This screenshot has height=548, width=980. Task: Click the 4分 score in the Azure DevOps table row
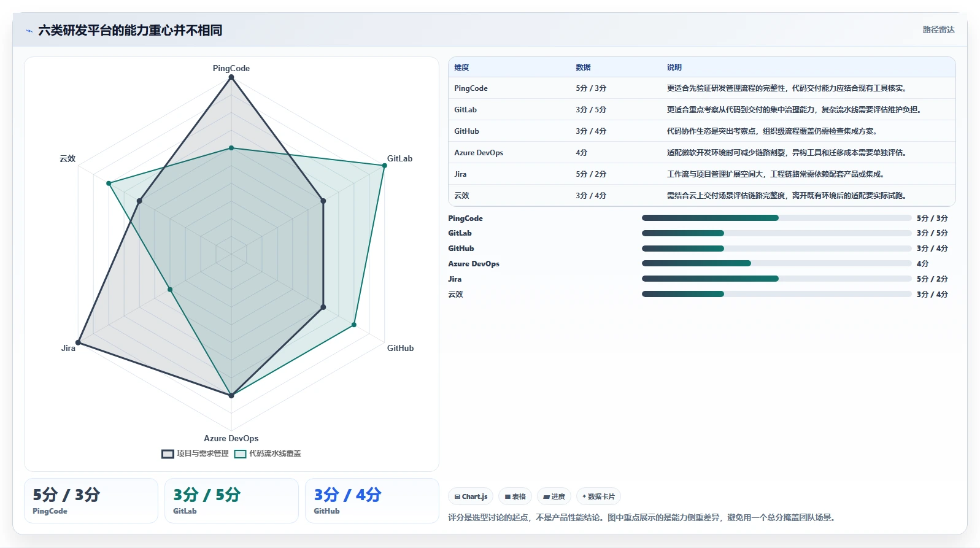point(581,153)
